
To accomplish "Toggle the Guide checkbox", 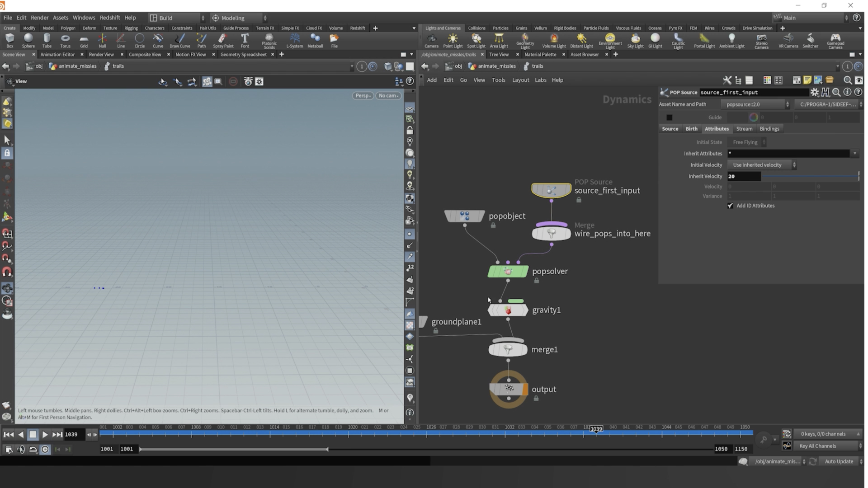I will click(669, 117).
